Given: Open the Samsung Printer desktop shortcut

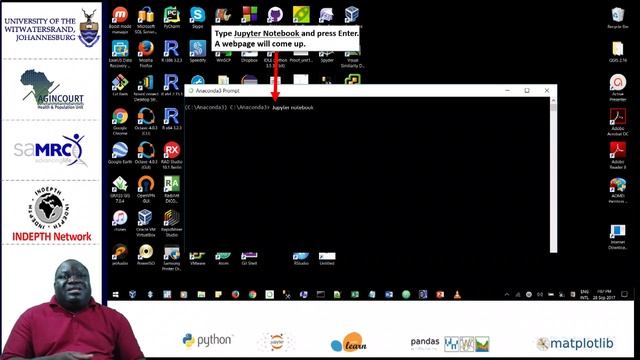Looking at the screenshot, I should pyautogui.click(x=171, y=257).
